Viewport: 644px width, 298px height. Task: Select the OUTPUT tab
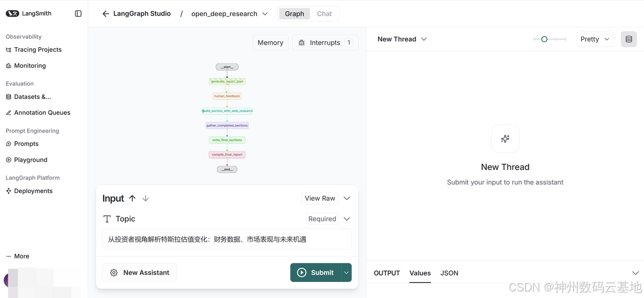[x=387, y=273]
